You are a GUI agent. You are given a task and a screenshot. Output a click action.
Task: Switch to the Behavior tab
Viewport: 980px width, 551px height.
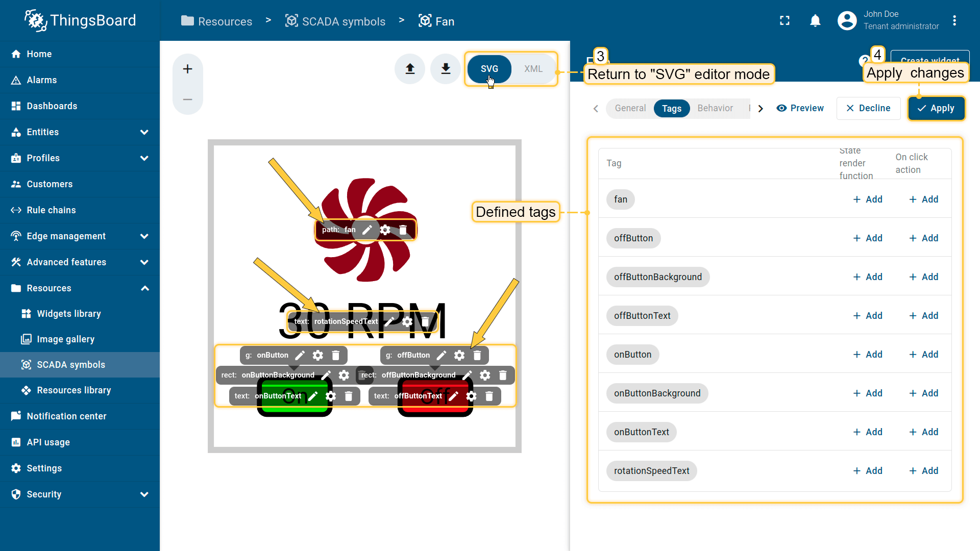point(715,108)
